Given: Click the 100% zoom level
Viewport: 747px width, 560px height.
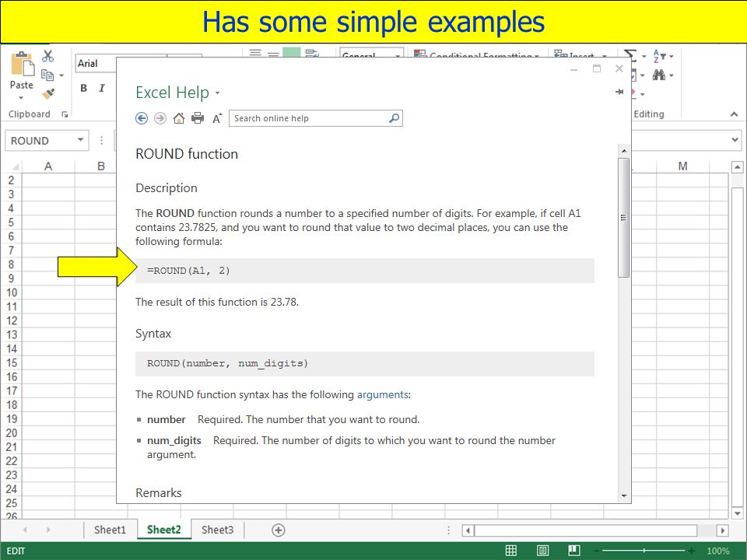Looking at the screenshot, I should pos(718,551).
